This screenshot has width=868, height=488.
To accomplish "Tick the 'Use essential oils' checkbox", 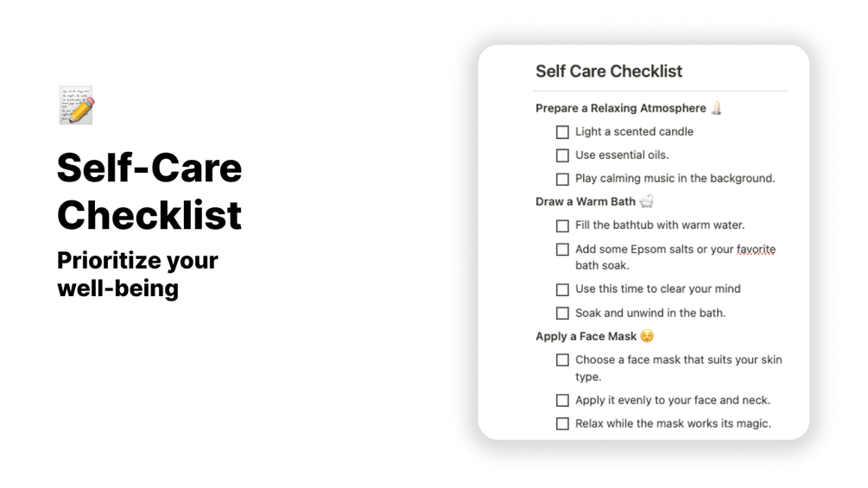I will (562, 155).
